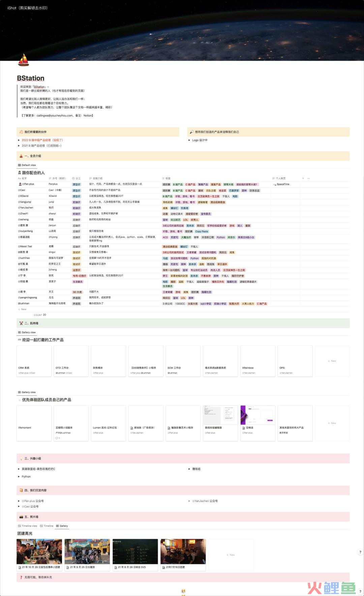Click the page icon on 魅族影像艺术小程序 card
This screenshot has height=596, width=364.
[x=169, y=428]
